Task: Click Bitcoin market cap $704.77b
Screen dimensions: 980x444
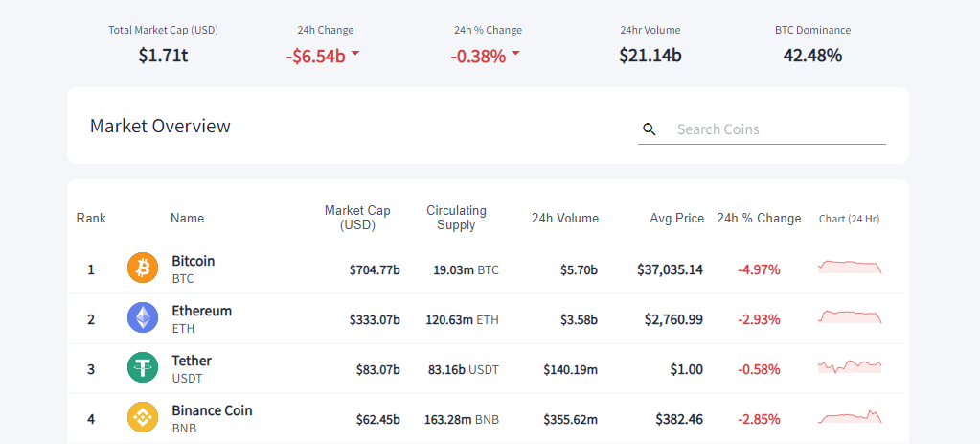Action: (x=375, y=270)
